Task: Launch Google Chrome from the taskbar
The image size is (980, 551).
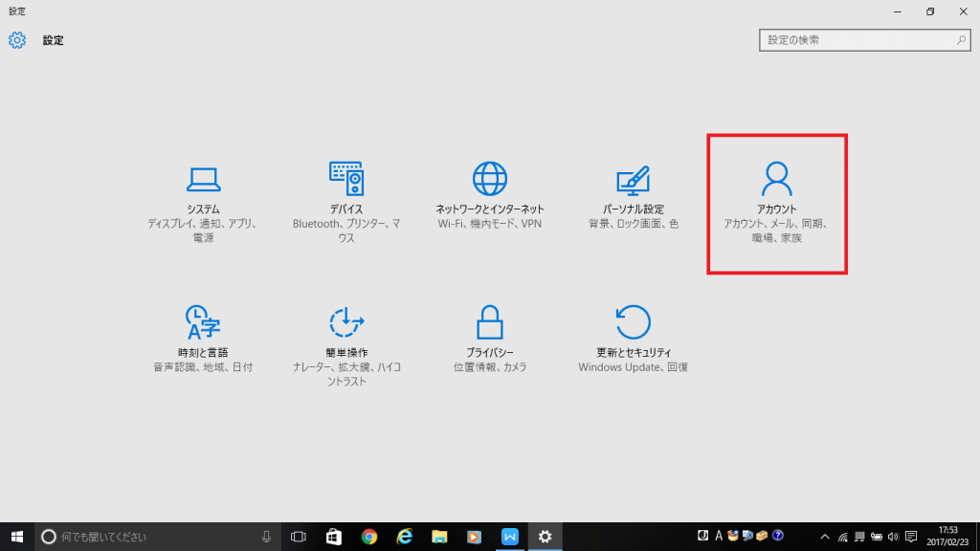Action: click(368, 538)
